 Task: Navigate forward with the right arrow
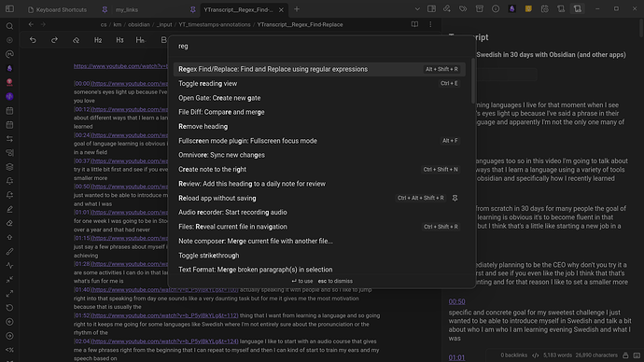[x=43, y=24]
